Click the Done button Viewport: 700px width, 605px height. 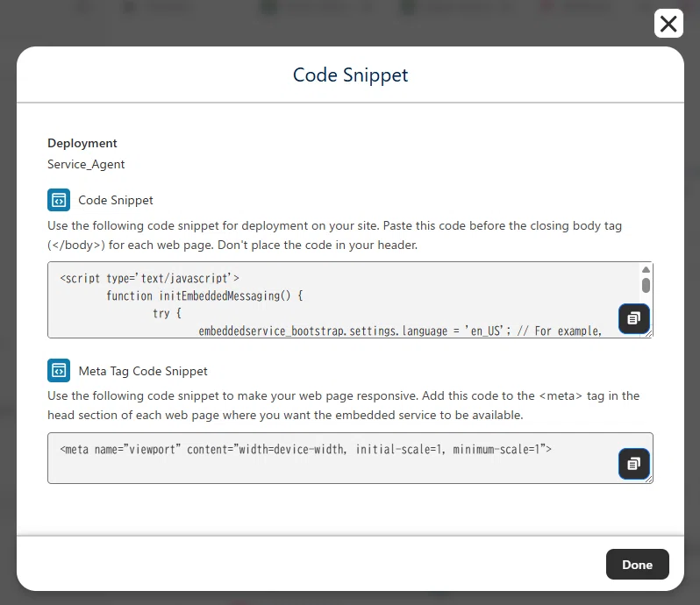pyautogui.click(x=637, y=565)
